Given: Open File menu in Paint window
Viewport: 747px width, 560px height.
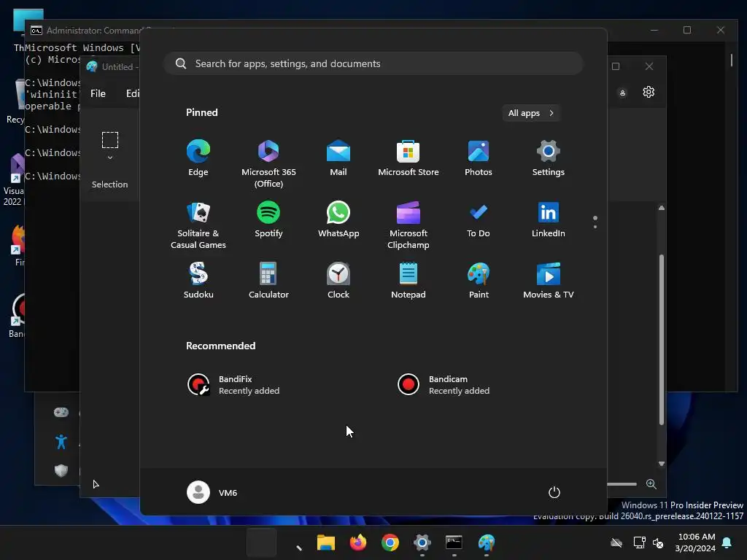Looking at the screenshot, I should pos(98,93).
